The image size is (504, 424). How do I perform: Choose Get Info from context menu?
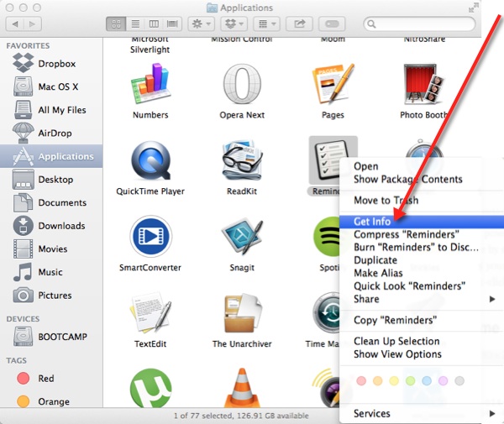[x=422, y=222]
